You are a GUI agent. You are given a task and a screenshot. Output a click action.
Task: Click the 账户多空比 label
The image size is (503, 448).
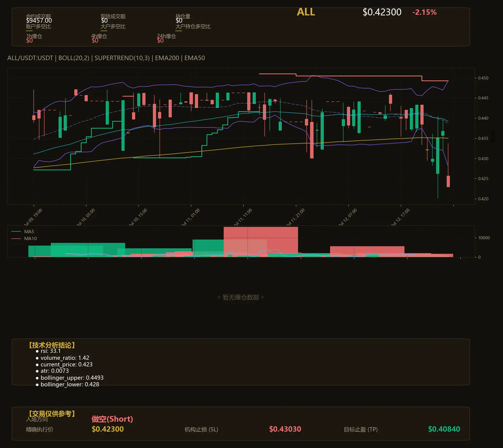point(38,26)
